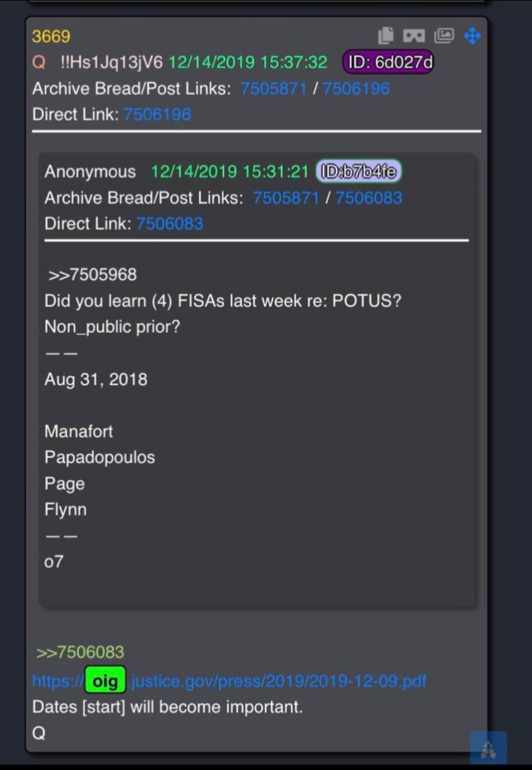The width and height of the screenshot is (532, 770).
Task: Click the VR goggles icon
Action: [414, 36]
